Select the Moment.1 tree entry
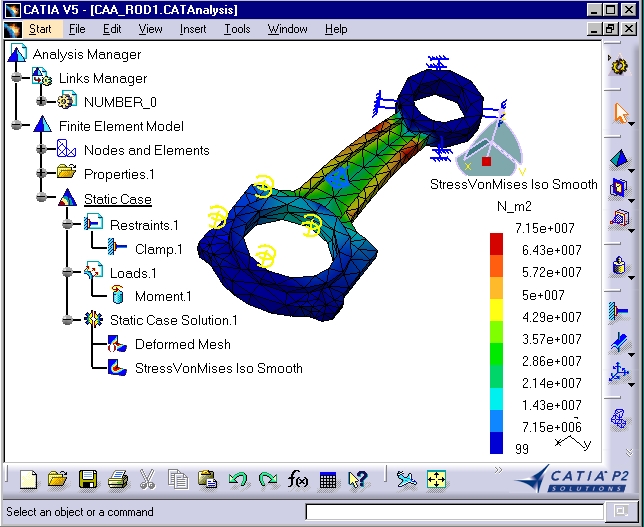The width and height of the screenshot is (644, 527). click(163, 296)
